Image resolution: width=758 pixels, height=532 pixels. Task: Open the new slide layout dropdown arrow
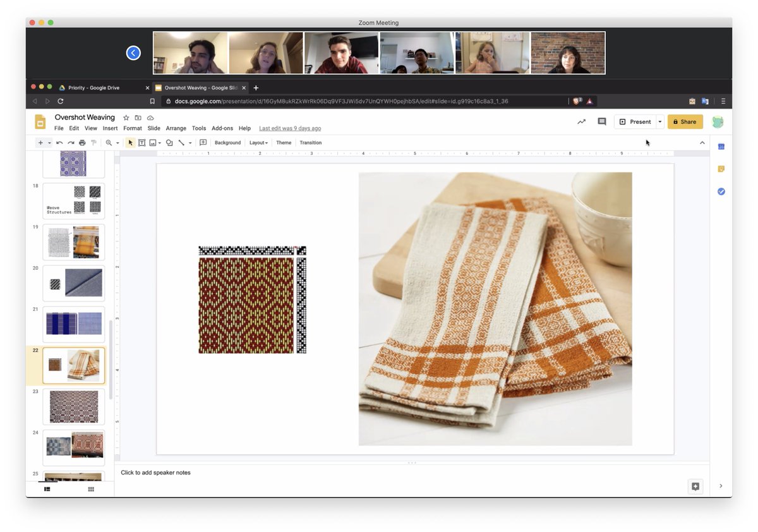[x=49, y=143]
